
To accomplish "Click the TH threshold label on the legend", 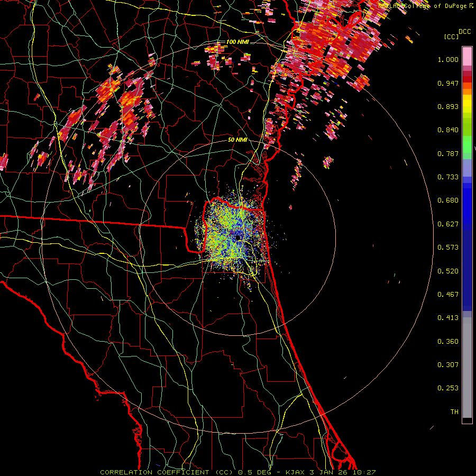I will click(454, 412).
